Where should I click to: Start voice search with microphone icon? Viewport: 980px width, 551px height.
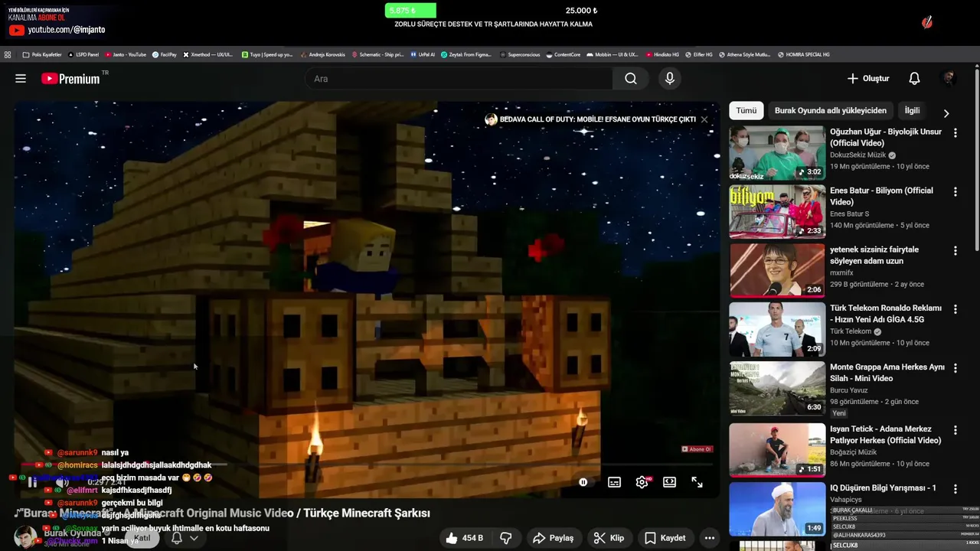[x=670, y=79]
